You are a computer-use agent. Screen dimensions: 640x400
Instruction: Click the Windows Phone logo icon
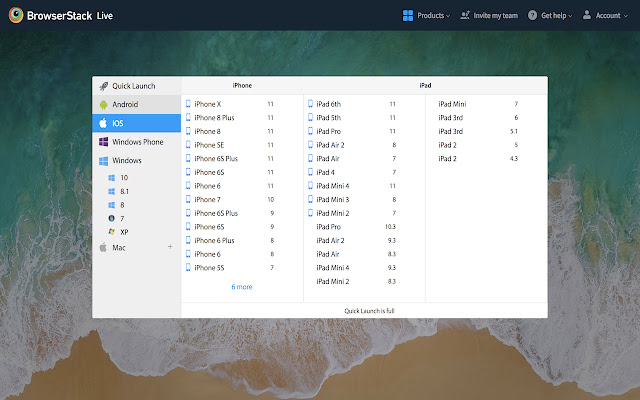point(102,142)
